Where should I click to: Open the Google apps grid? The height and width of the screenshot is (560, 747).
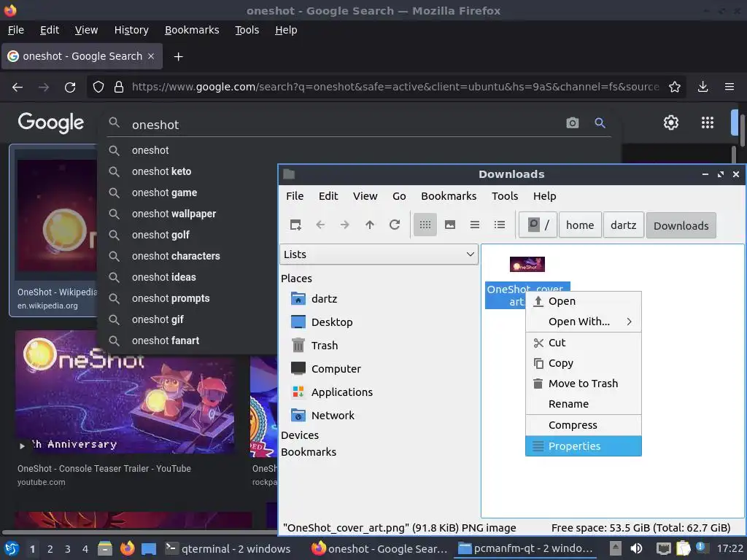(708, 122)
